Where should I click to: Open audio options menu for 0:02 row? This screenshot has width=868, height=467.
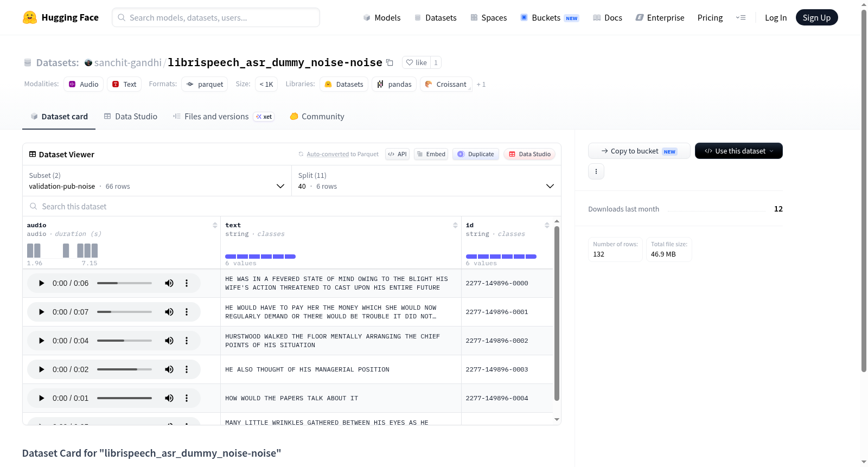(187, 369)
